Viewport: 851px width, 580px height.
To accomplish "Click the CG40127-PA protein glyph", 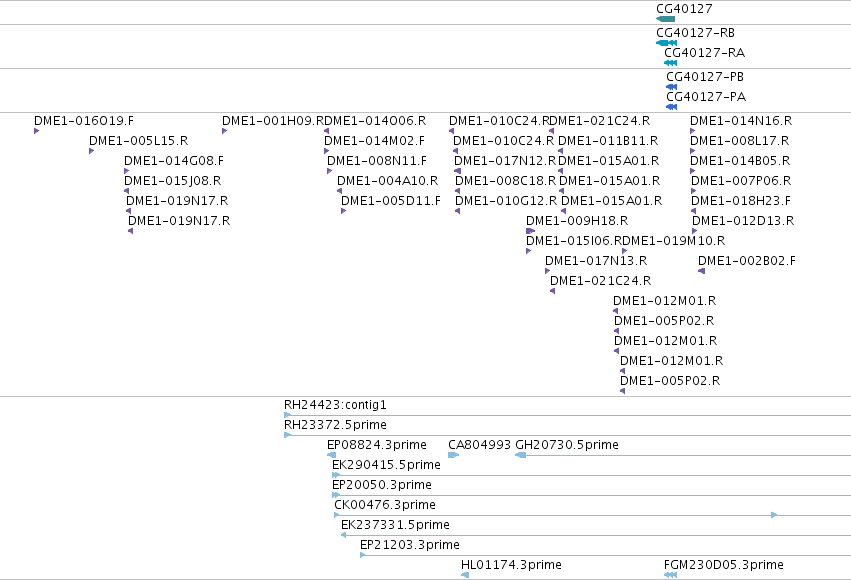I will coord(672,107).
